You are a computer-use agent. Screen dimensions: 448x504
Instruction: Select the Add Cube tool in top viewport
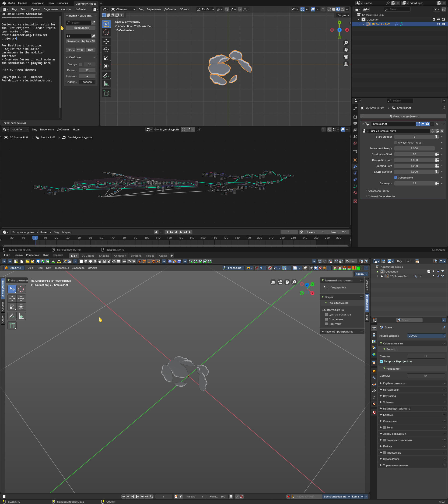[x=106, y=93]
